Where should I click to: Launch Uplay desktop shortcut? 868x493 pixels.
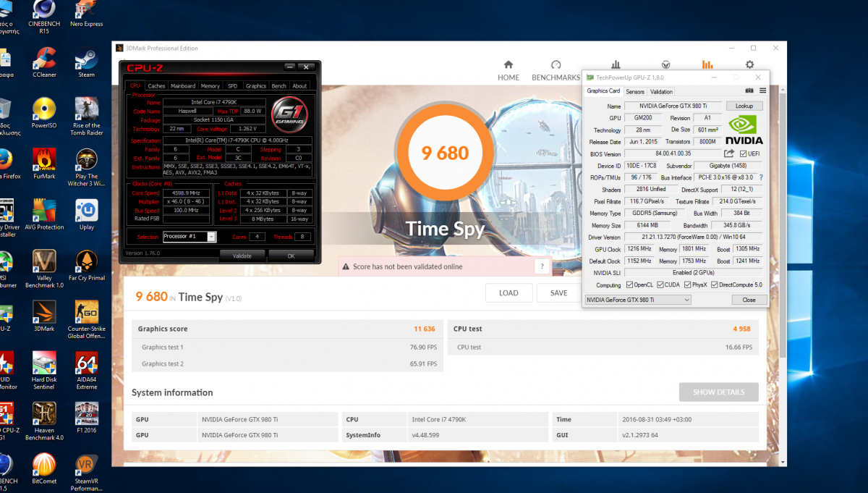(87, 215)
